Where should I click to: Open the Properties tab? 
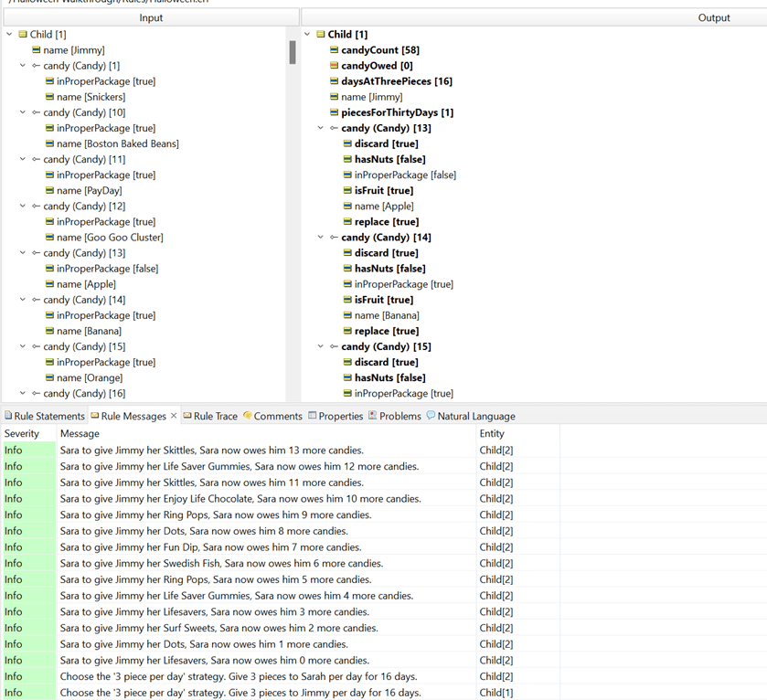[340, 416]
